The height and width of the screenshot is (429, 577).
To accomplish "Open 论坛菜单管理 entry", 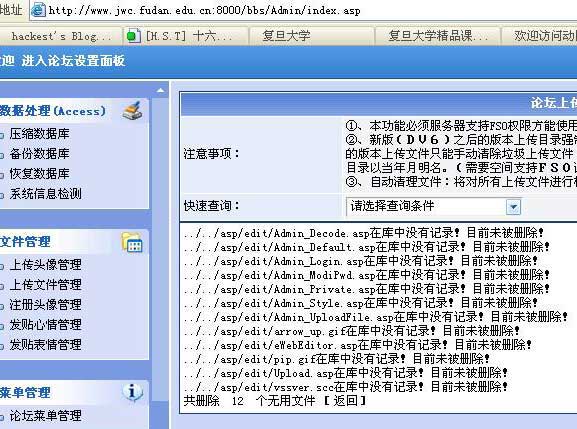I will click(x=45, y=416).
